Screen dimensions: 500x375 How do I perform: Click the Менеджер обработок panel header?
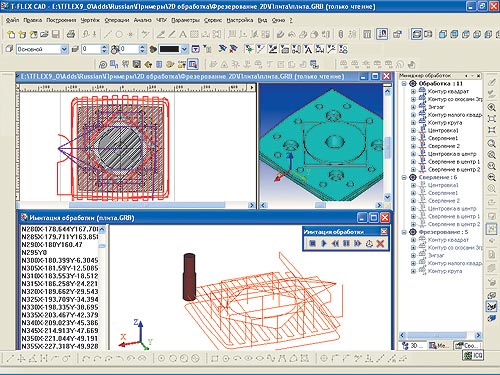(440, 76)
